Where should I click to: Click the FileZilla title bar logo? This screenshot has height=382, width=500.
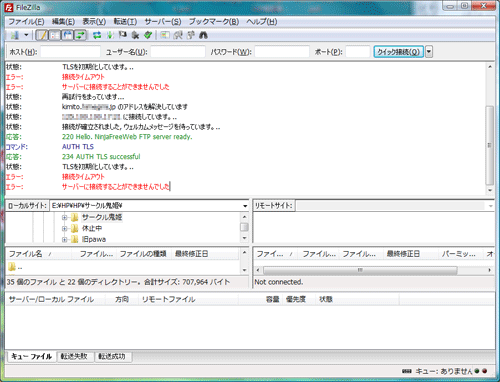click(9, 7)
